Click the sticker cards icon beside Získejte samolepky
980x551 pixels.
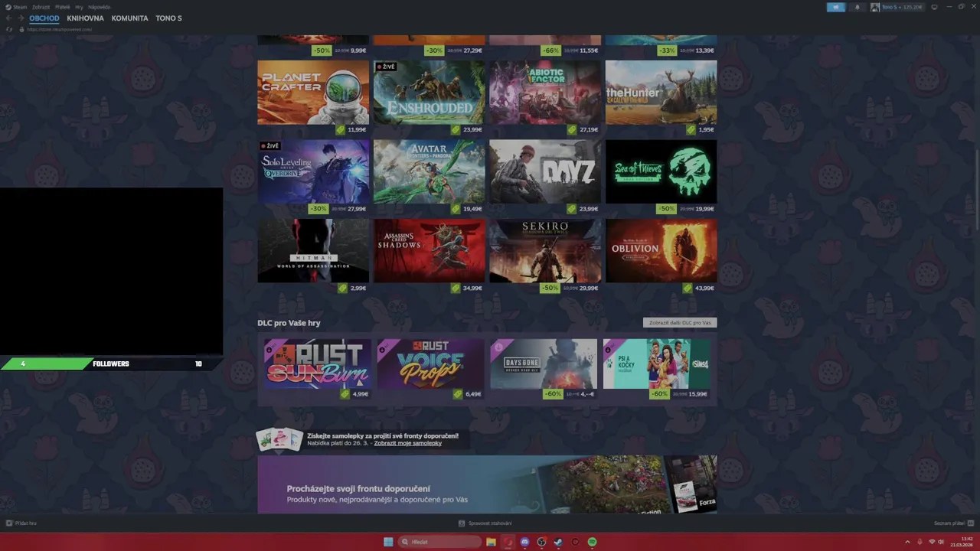[x=279, y=439]
